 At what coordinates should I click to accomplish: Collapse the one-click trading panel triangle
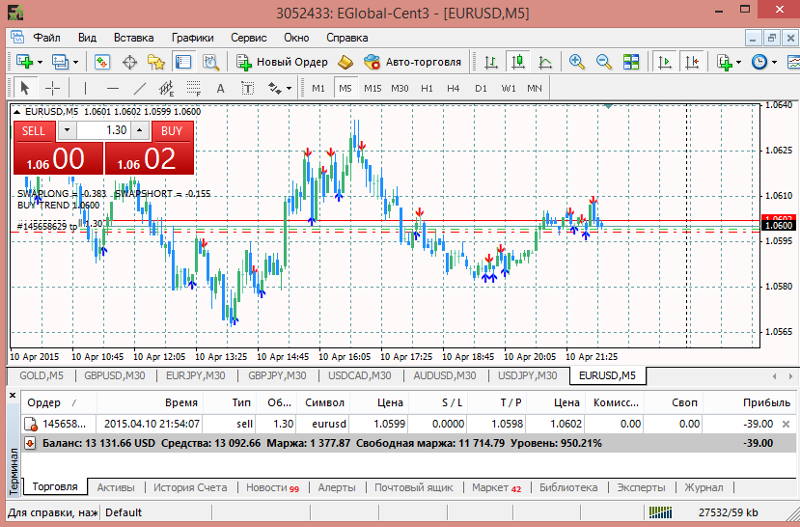coord(16,111)
